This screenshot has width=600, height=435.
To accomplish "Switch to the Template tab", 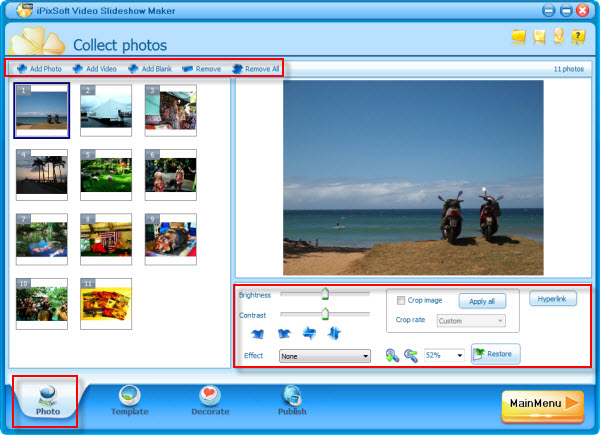I will (x=128, y=399).
